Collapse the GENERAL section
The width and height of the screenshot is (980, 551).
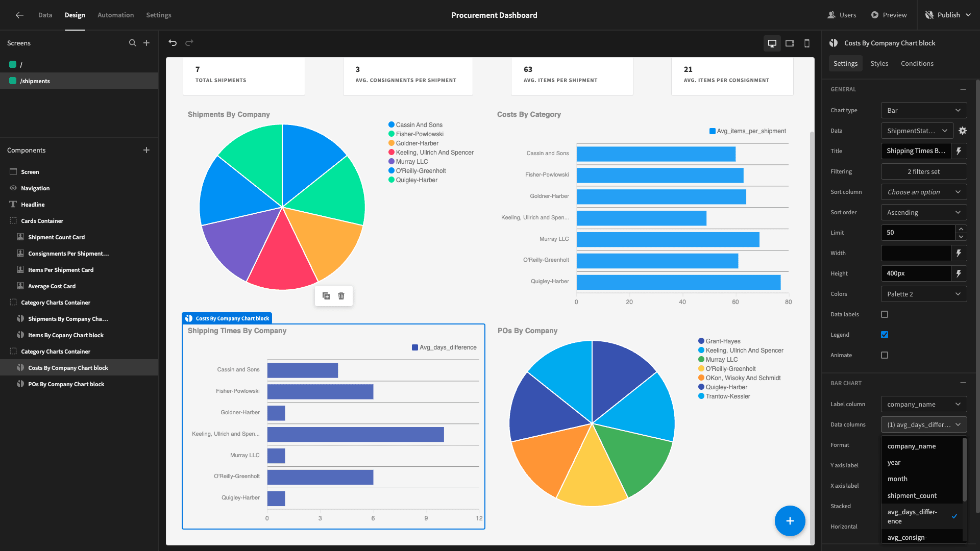tap(963, 89)
